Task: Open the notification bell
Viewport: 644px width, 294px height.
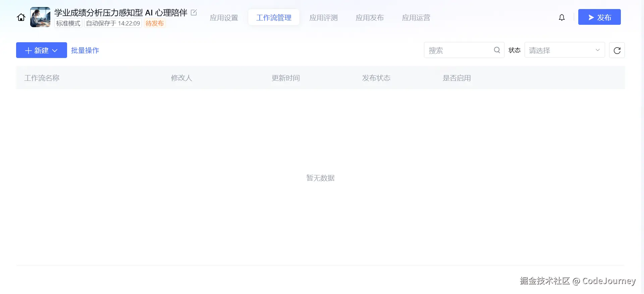Action: [x=562, y=17]
